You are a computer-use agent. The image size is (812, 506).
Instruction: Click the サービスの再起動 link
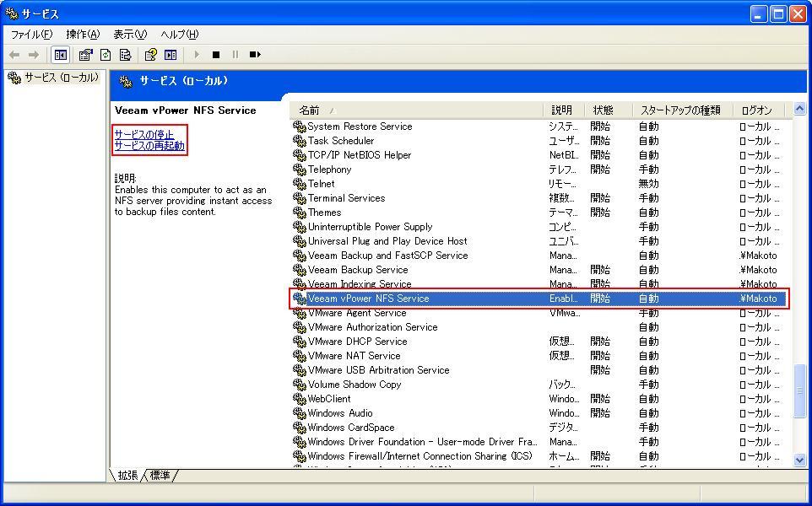point(149,146)
